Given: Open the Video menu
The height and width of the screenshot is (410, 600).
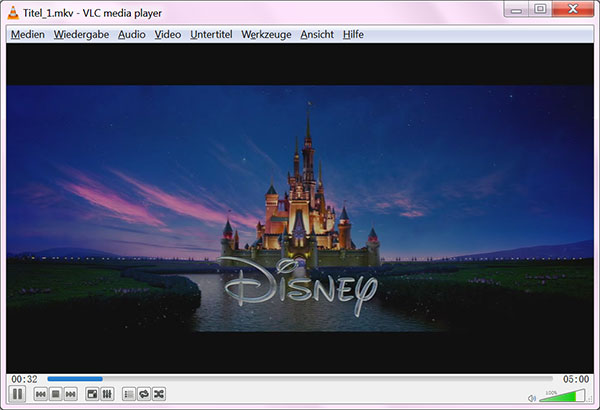Looking at the screenshot, I should (168, 34).
